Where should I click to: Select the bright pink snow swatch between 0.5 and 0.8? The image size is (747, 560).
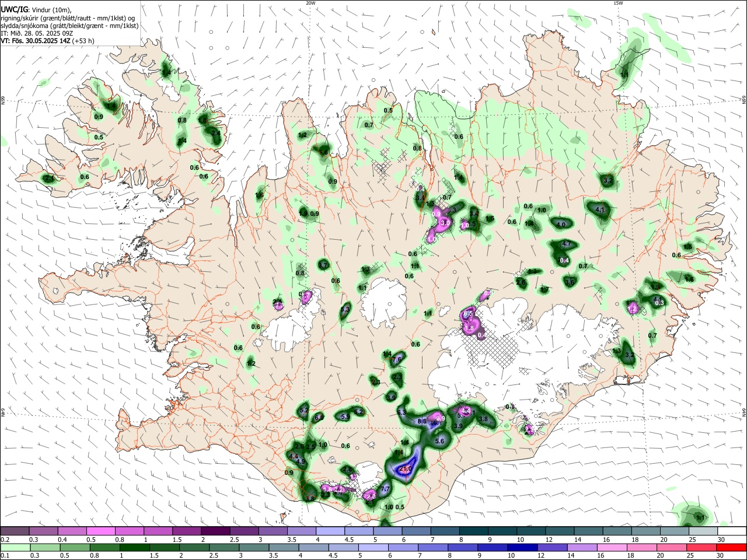(x=100, y=531)
